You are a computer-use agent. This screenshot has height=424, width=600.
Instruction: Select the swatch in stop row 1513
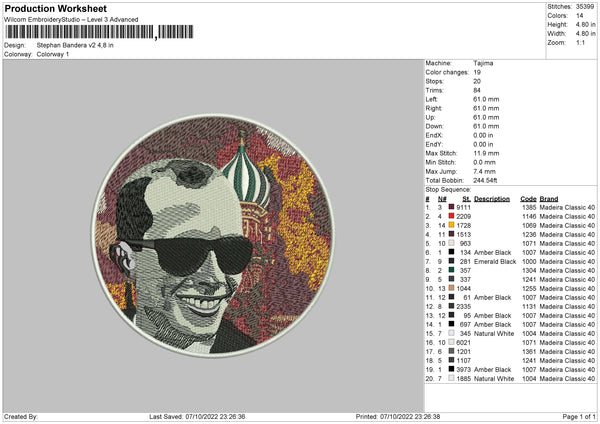(x=452, y=234)
